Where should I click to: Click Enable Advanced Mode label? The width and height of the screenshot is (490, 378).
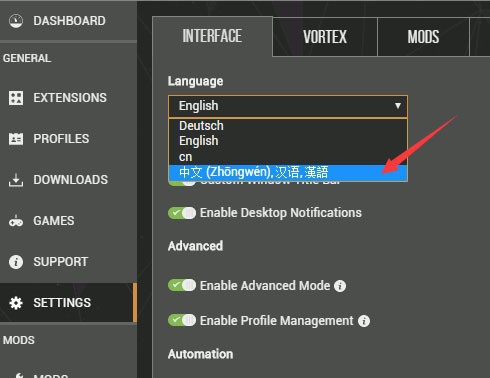point(265,286)
